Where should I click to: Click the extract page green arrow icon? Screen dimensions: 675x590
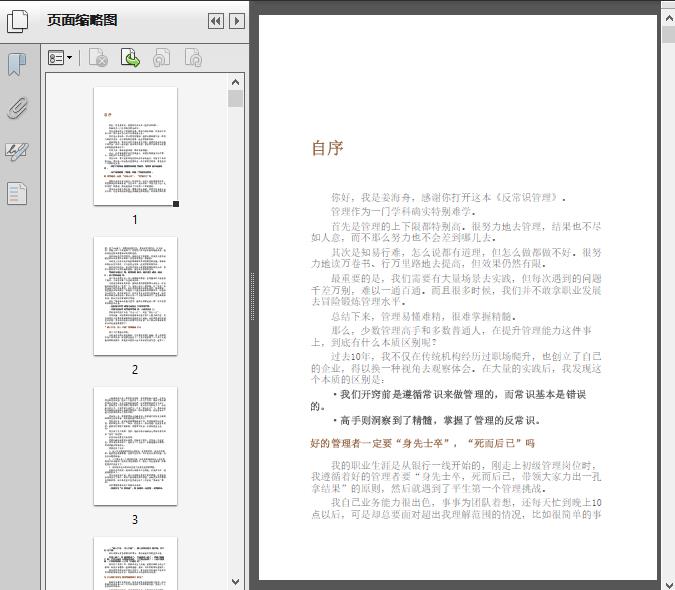click(130, 59)
